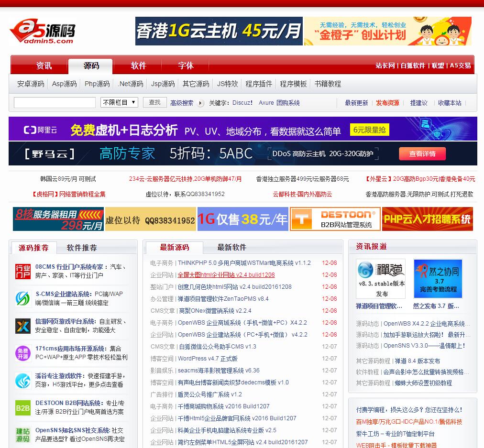Click the 查找 search button
Screen dimensions: 484x448
[154, 102]
